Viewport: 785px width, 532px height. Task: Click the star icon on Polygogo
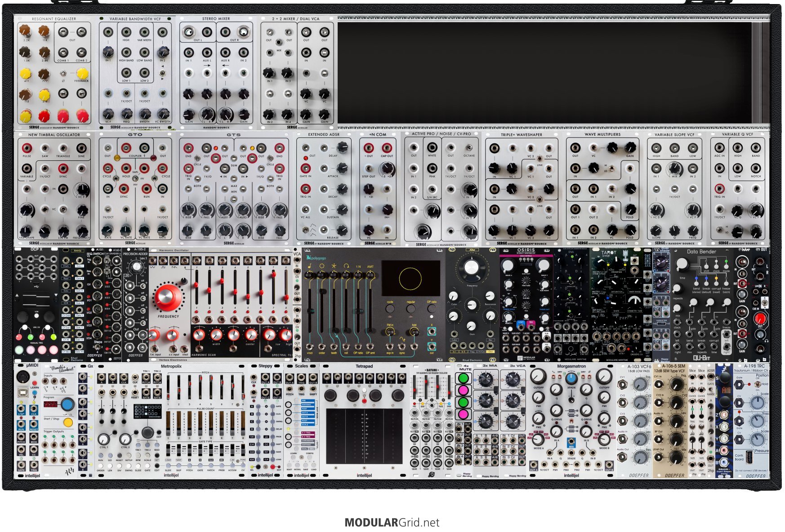pos(334,266)
